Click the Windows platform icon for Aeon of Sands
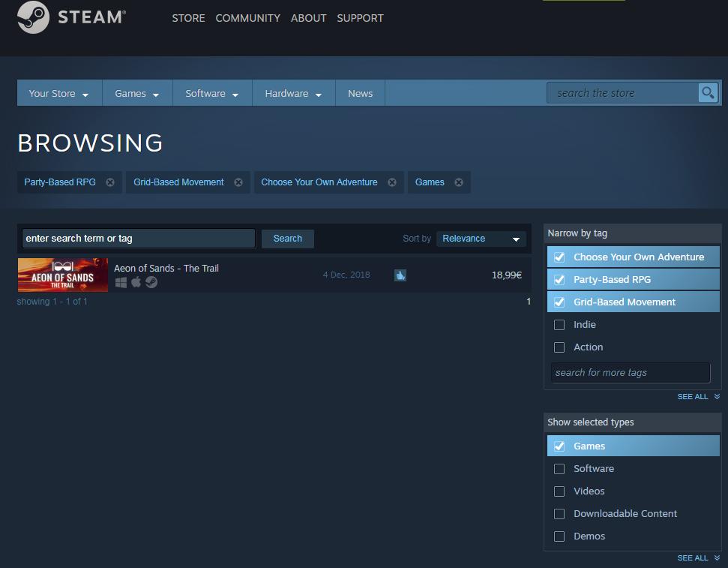Screen dimensions: 728x568 coord(121,283)
